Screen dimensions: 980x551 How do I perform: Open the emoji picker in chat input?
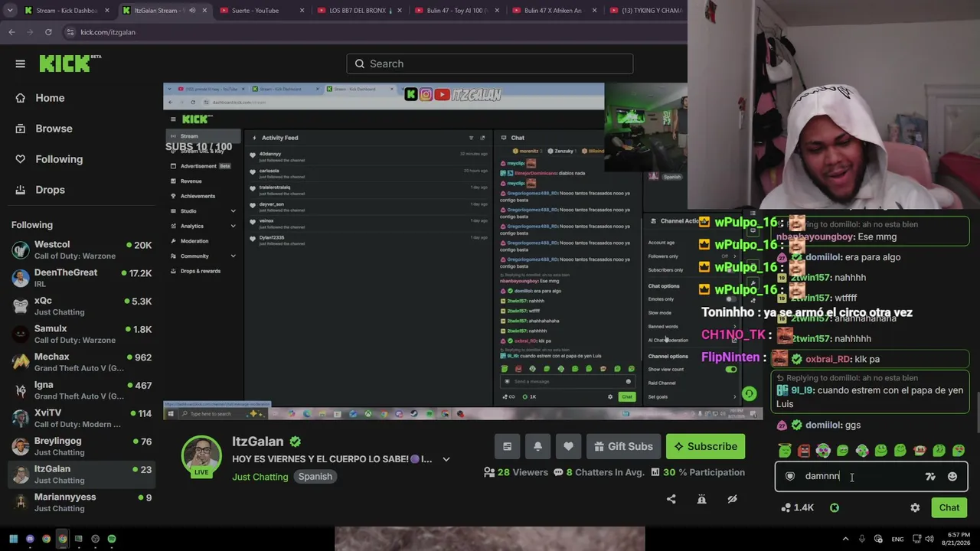(x=952, y=476)
